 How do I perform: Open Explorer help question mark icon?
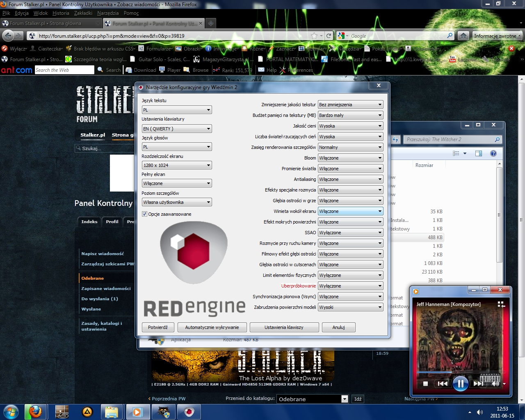pos(493,153)
